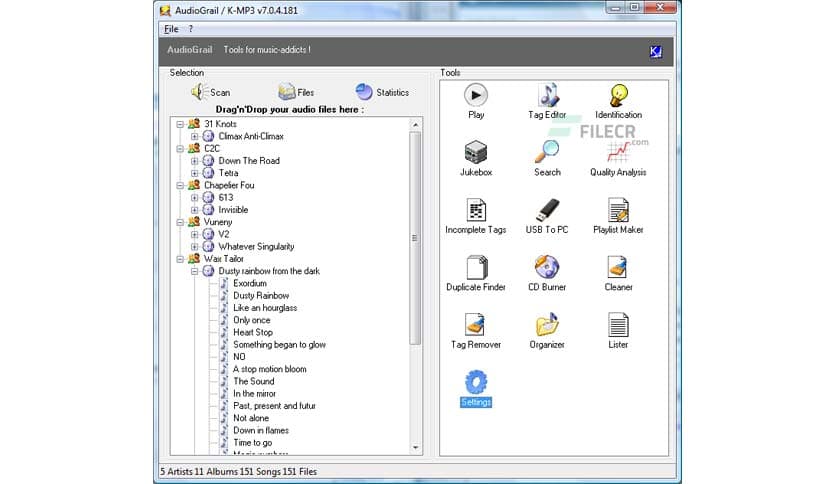Collapse Dusty rainbow from the dark album
Image resolution: width=836 pixels, height=484 pixels.
[195, 271]
